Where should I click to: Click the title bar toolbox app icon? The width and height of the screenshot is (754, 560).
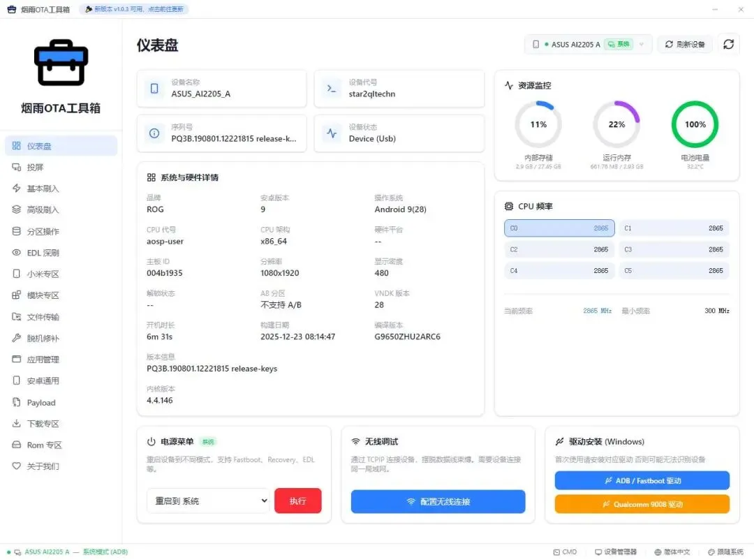12,9
